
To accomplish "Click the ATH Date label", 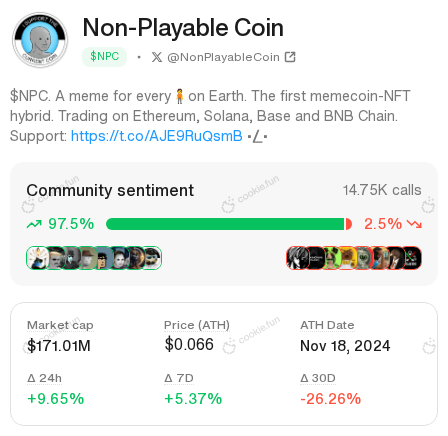I will coord(327,325).
